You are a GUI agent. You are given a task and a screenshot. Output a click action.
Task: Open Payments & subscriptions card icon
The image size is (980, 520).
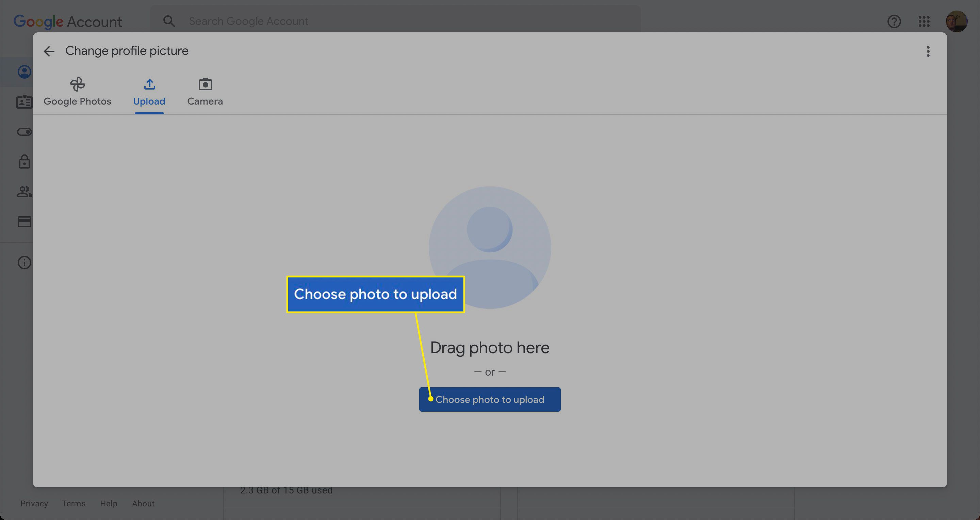click(24, 222)
